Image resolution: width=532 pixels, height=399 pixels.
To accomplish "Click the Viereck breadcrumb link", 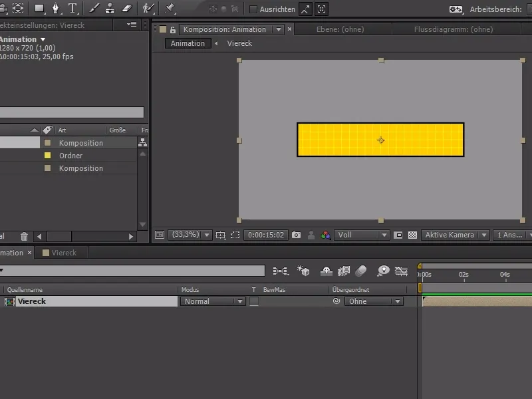I will [x=239, y=43].
